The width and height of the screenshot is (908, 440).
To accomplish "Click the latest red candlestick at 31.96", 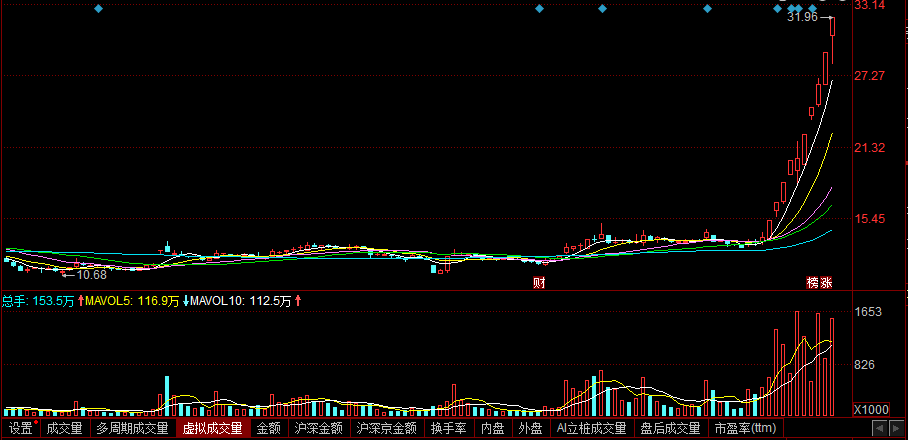I will (x=833, y=39).
